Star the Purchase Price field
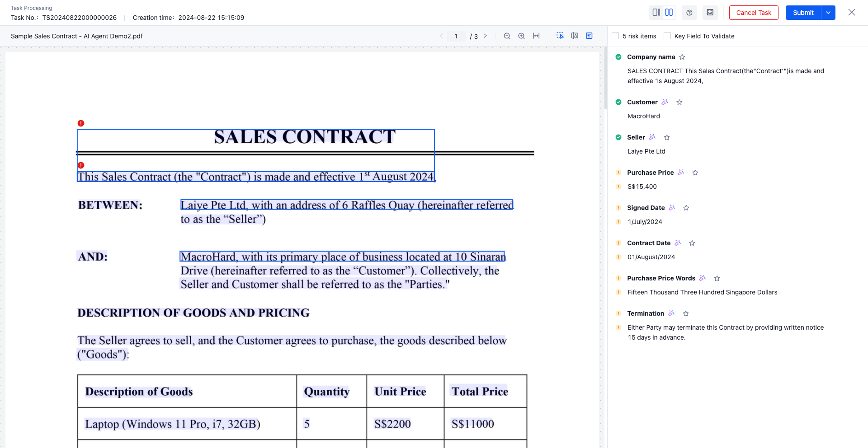The image size is (868, 448). tap(695, 173)
